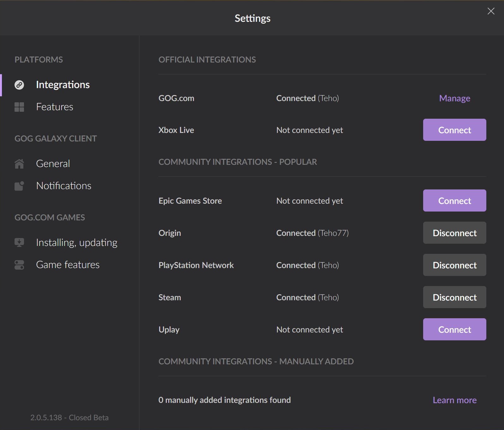Click the PlayStation Network label
This screenshot has width=504, height=430.
[x=196, y=265]
